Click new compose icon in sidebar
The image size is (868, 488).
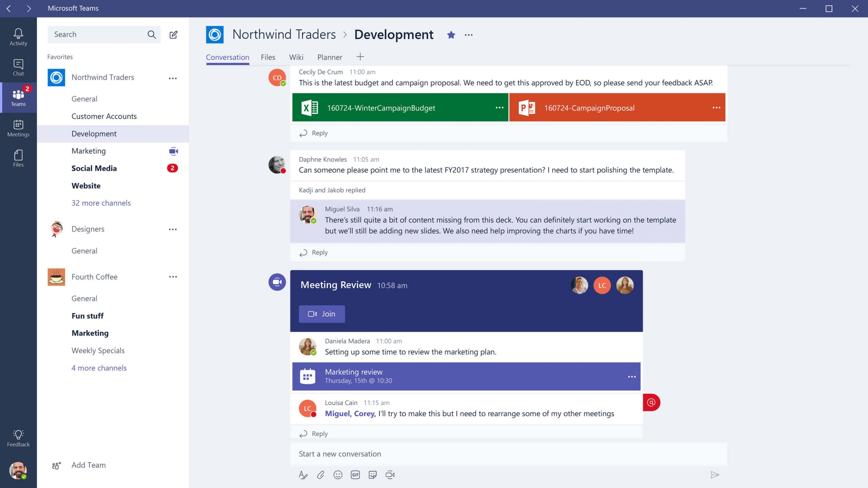pyautogui.click(x=174, y=35)
